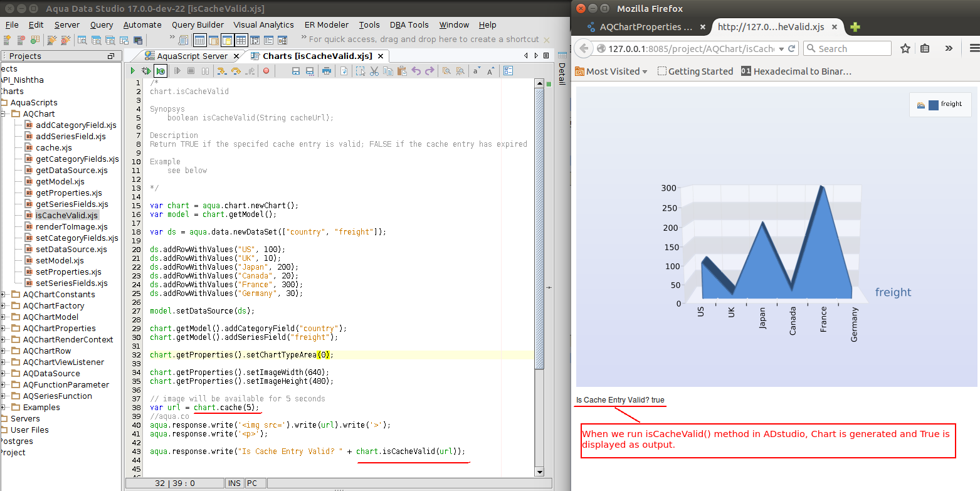Select renderToImage.xjs in Projects tree
This screenshot has width=980, height=491.
[x=71, y=226]
